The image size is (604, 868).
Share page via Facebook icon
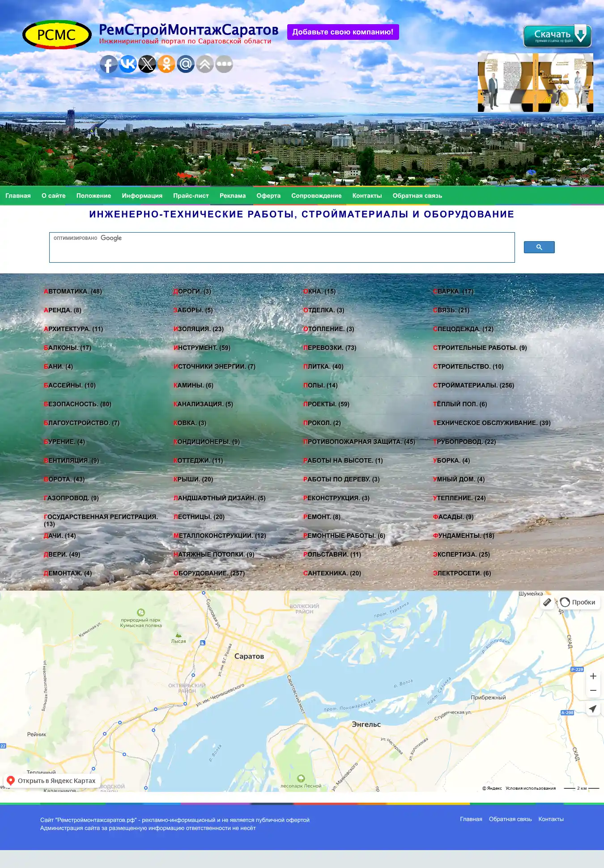pos(109,64)
